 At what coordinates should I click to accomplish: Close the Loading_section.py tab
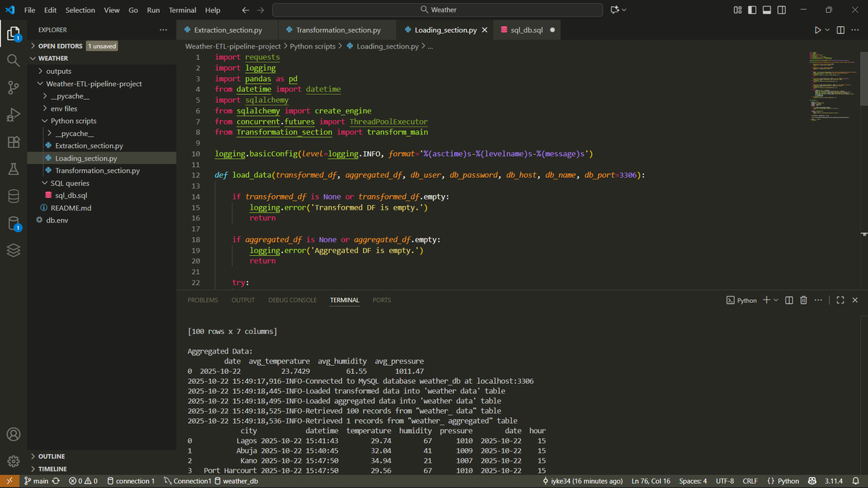tap(484, 30)
